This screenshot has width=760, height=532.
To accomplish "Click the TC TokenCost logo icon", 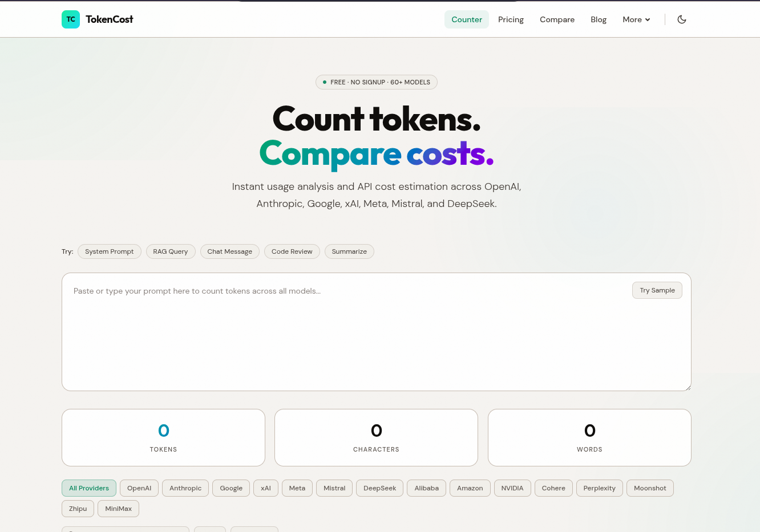I will click(x=70, y=19).
